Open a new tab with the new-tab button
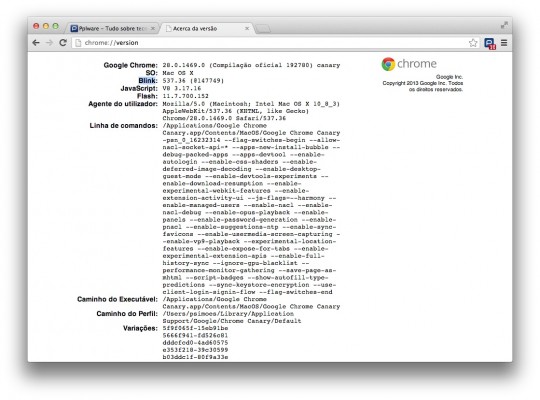This screenshot has height=400, width=540. (x=263, y=29)
